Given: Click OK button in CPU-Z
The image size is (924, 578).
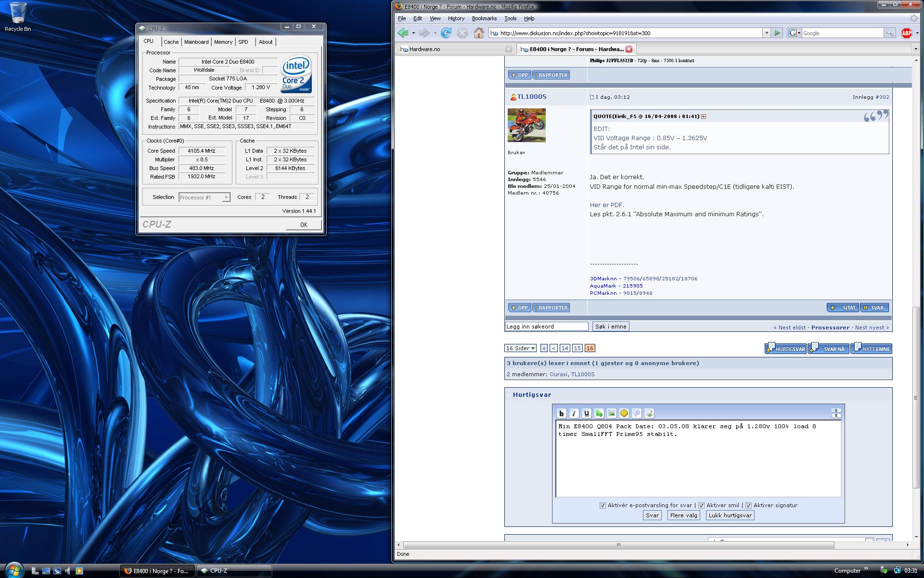Looking at the screenshot, I should tap(304, 225).
